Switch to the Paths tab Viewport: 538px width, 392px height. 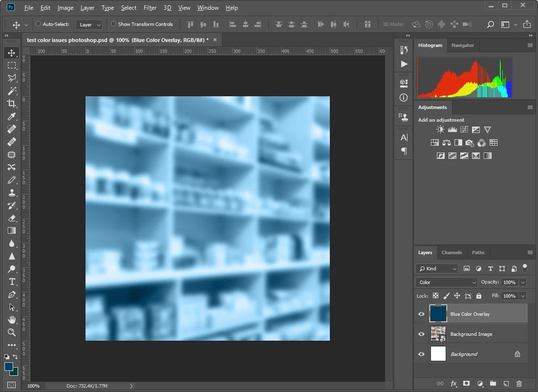coord(478,252)
